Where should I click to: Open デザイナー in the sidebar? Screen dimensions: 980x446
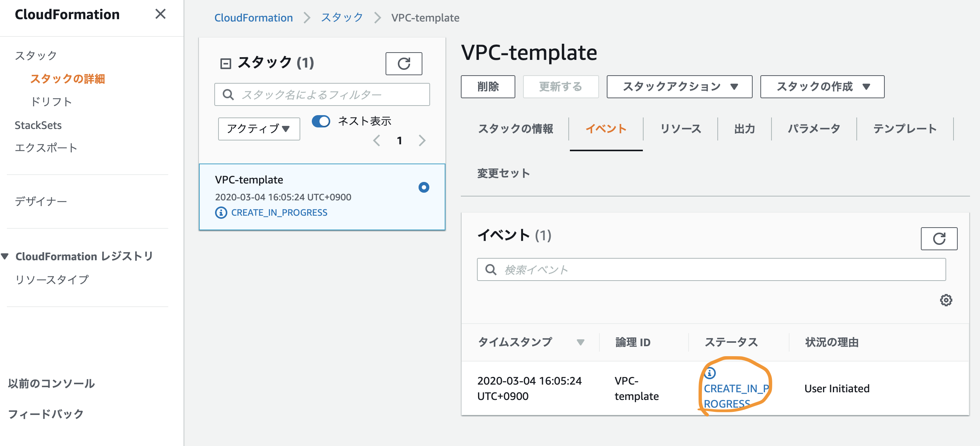click(x=41, y=202)
